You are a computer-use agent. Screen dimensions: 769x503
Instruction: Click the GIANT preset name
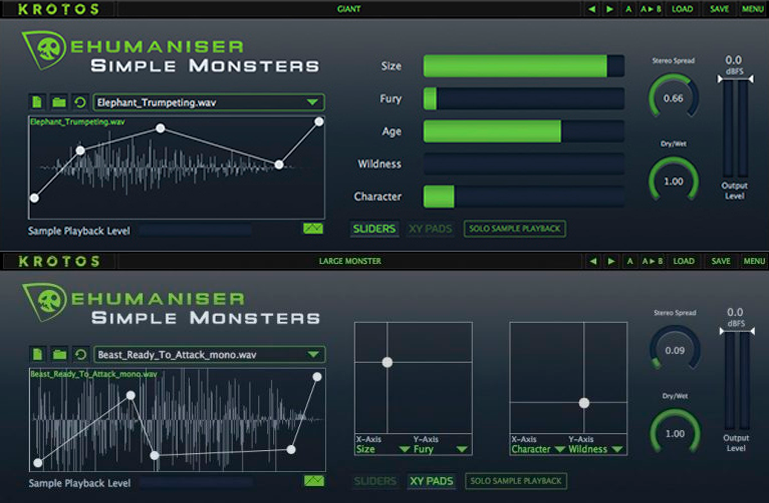(x=349, y=9)
